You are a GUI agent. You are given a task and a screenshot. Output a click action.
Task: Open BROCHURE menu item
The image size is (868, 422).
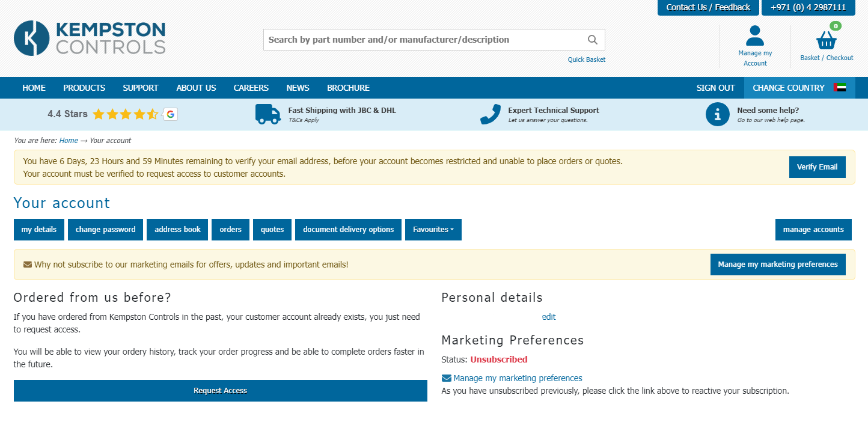pos(348,88)
